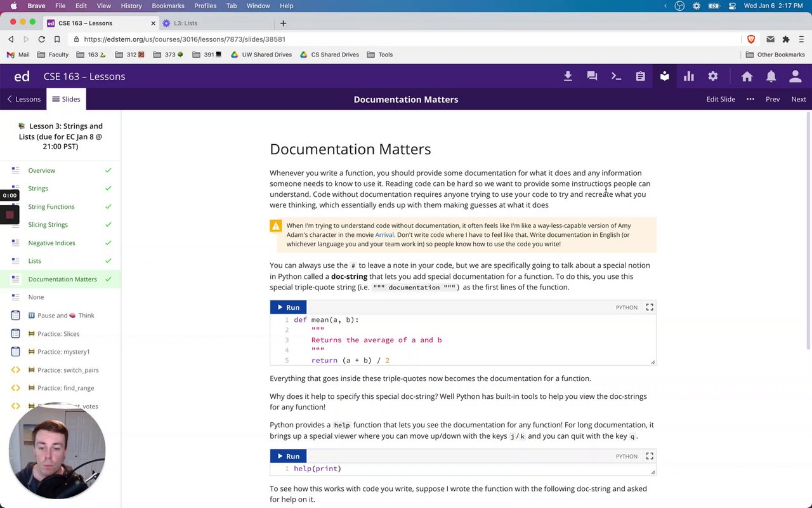The image size is (812, 508).
Task: Click the address bar URL field
Action: point(406,39)
